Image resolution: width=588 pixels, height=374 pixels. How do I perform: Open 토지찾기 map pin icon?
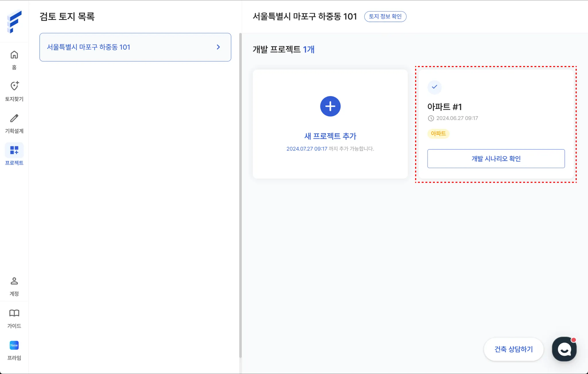14,86
